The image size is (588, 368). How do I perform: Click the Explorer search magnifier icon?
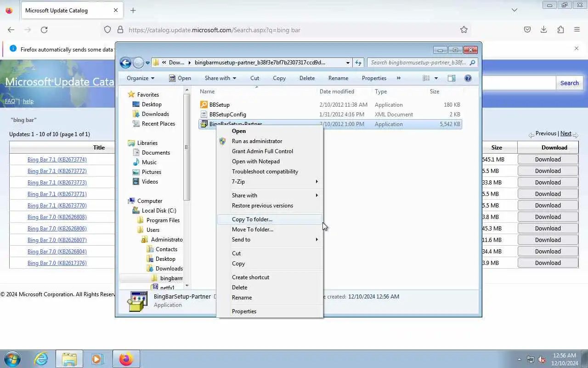click(472, 63)
